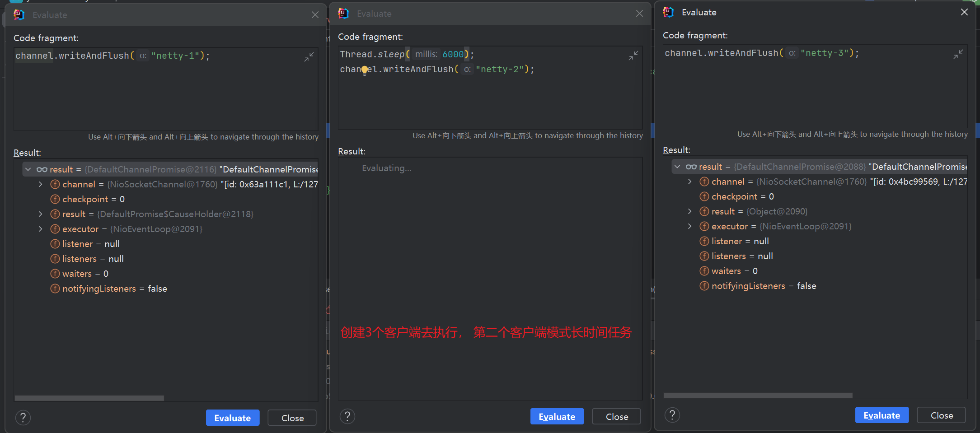Close the netty-3 Evaluate dialog window
980x433 pixels.
click(x=964, y=12)
